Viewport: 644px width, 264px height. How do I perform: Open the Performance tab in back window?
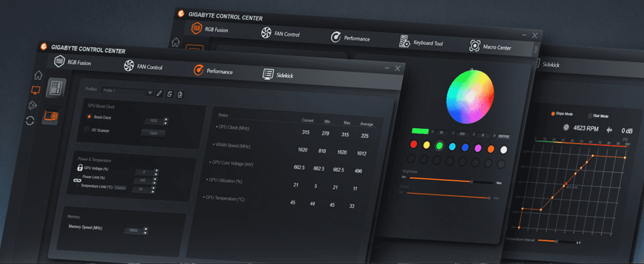tap(350, 38)
